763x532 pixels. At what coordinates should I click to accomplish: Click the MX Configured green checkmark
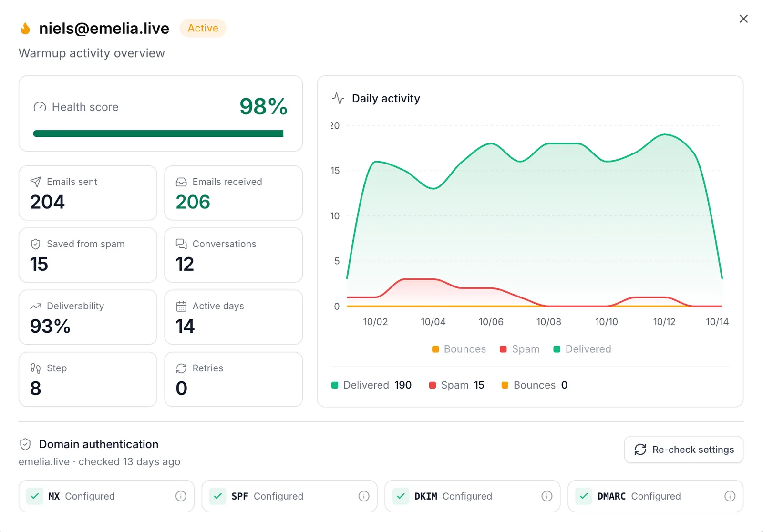click(35, 496)
